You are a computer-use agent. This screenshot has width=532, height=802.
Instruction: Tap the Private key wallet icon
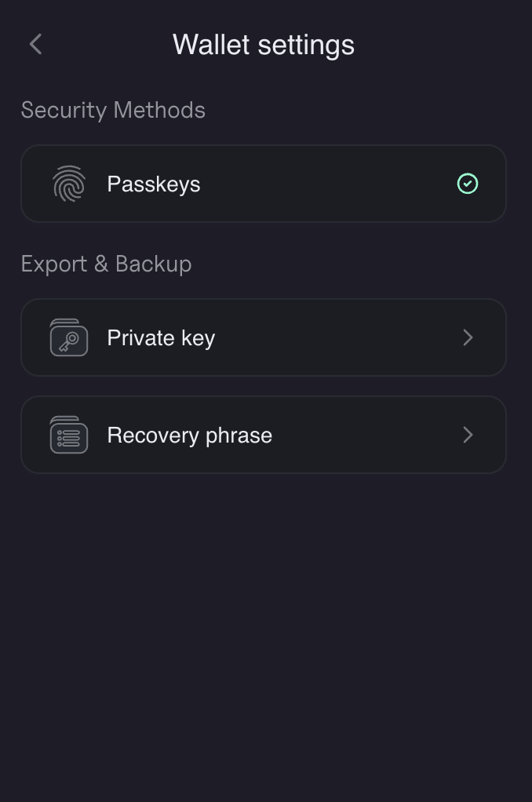[69, 337]
